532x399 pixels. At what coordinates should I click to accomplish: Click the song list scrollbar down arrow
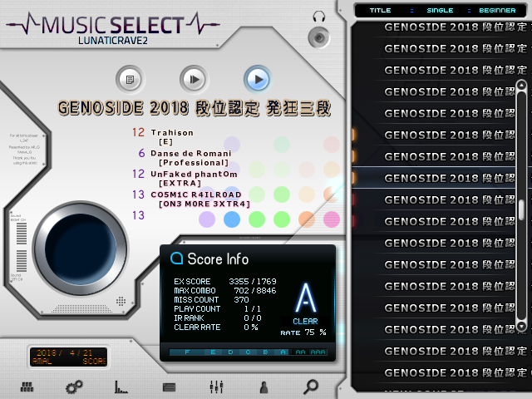coord(521,327)
